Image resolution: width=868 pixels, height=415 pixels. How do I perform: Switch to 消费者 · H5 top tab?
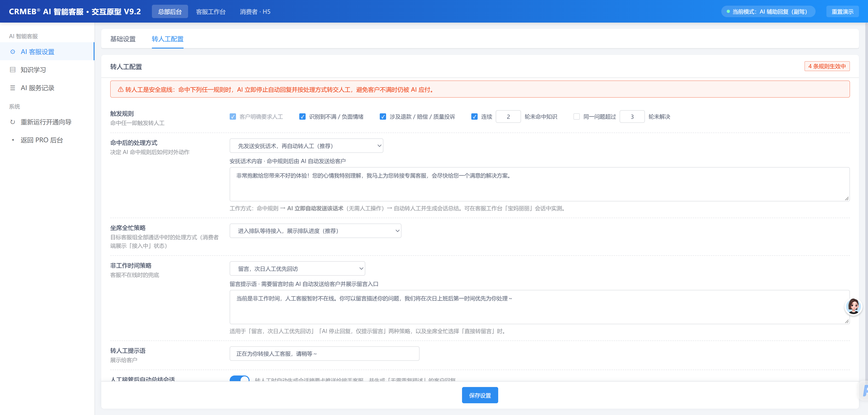pos(255,12)
